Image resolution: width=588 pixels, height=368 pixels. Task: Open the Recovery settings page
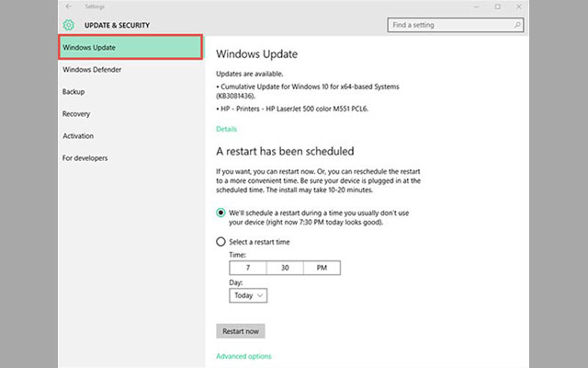(76, 114)
